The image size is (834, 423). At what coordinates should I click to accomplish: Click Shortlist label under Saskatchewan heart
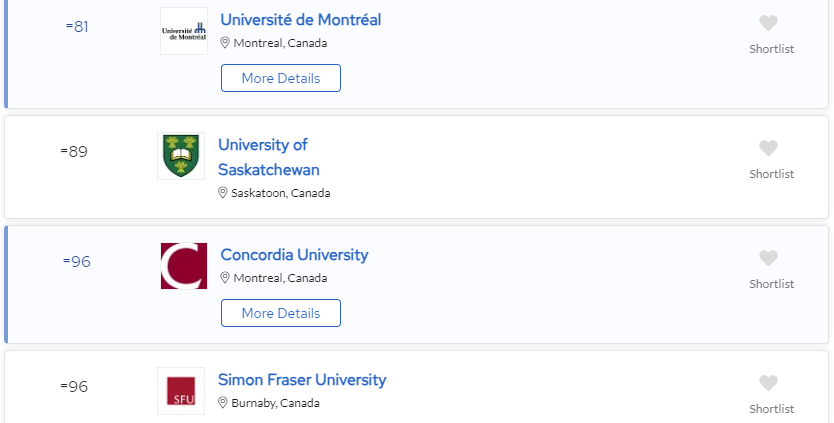click(771, 174)
